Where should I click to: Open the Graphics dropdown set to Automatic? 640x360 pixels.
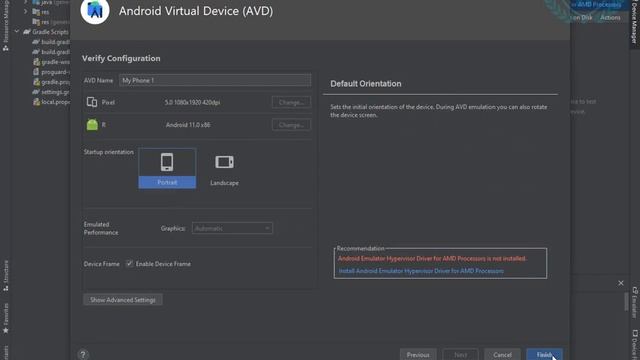232,228
